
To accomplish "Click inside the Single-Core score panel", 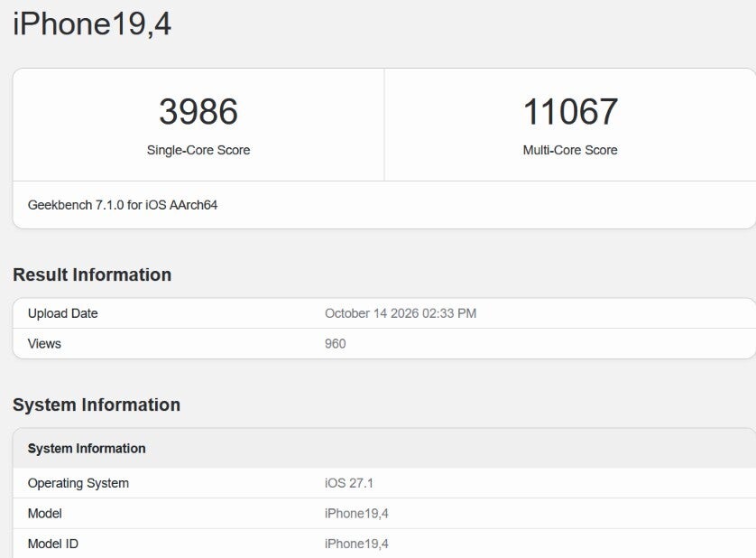I will pos(198,125).
